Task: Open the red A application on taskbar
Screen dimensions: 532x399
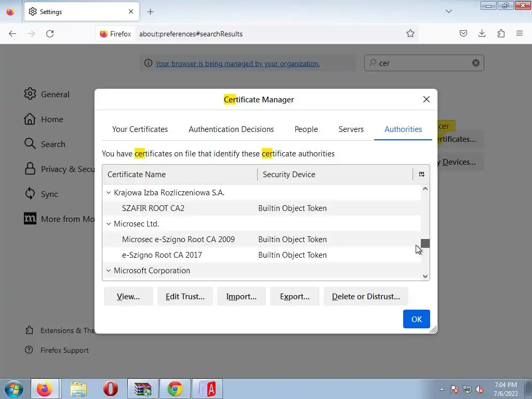Action: coord(207,389)
